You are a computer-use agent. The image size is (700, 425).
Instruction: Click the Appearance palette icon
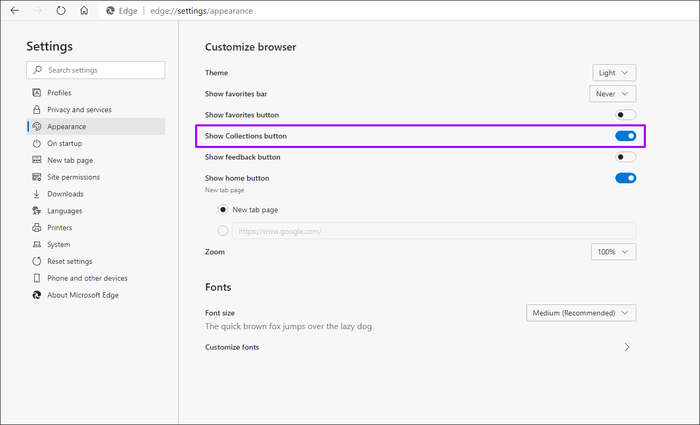pos(37,126)
